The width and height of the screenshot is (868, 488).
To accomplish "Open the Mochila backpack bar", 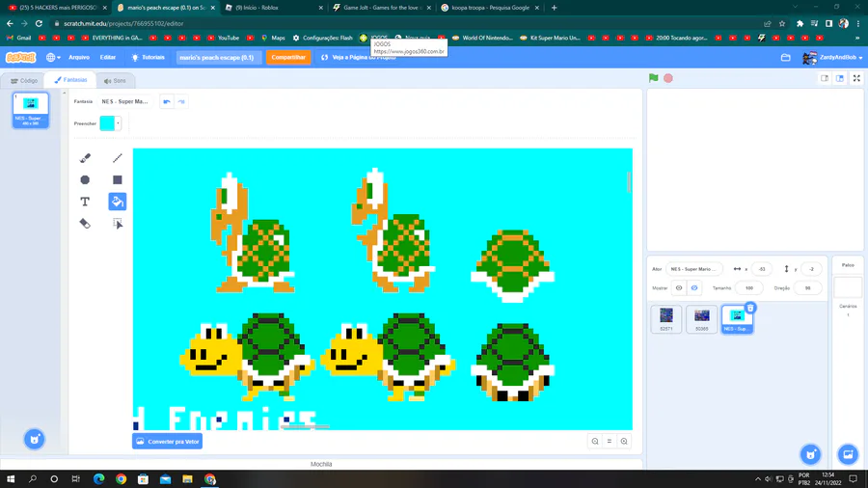I will (321, 464).
